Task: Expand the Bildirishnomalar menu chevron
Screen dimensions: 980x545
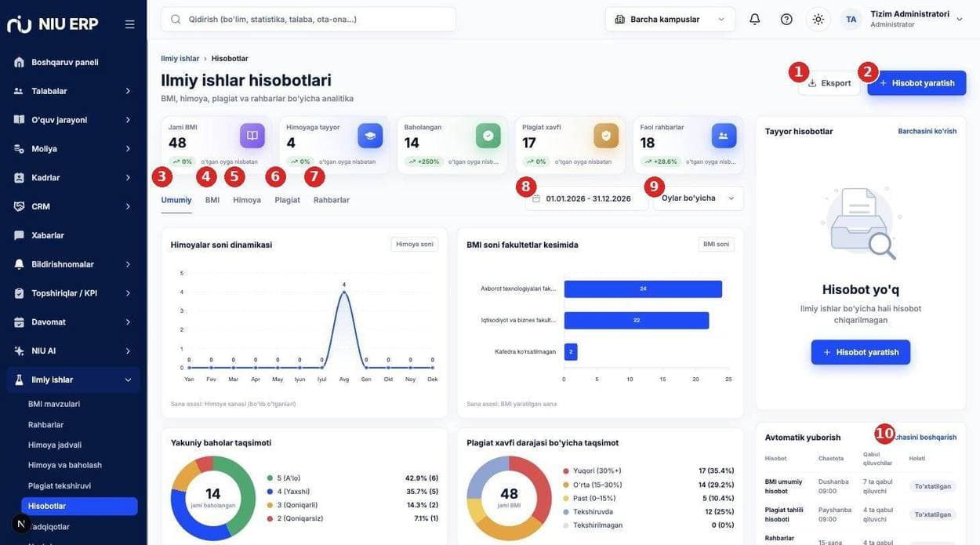Action: (x=128, y=264)
